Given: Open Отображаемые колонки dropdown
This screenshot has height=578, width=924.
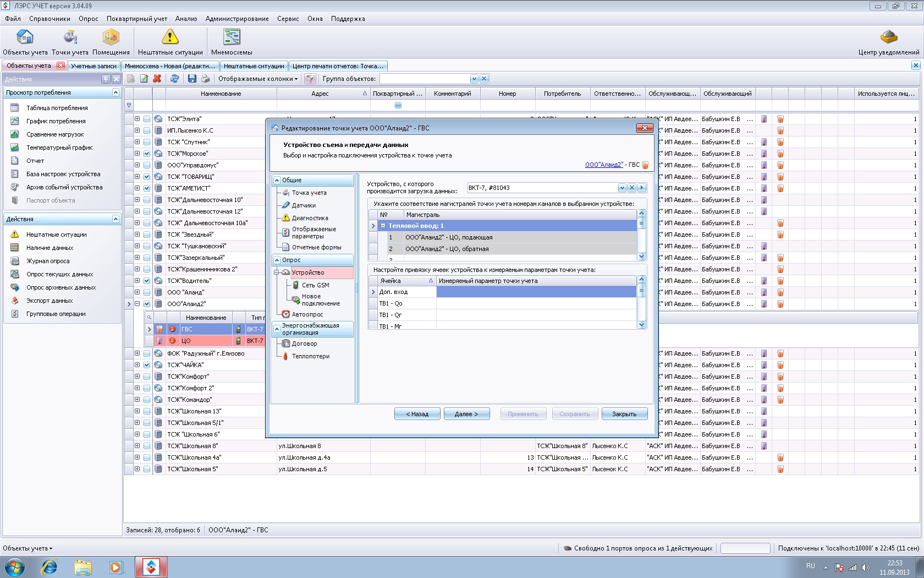Looking at the screenshot, I should pos(257,79).
